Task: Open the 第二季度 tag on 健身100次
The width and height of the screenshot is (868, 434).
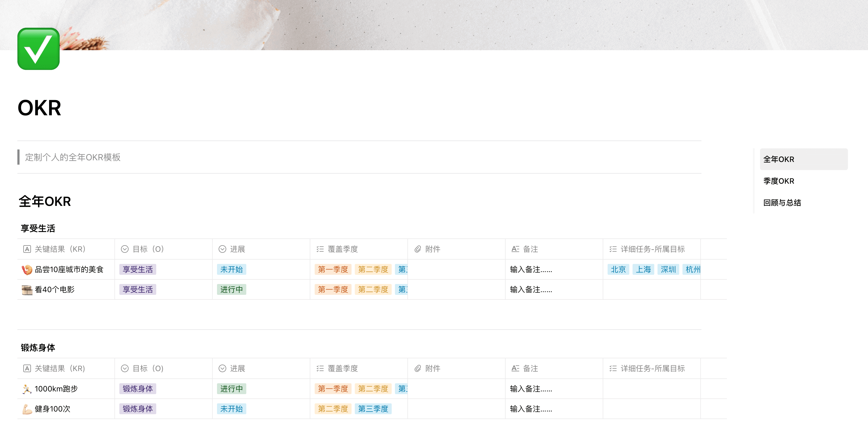Action: point(333,409)
